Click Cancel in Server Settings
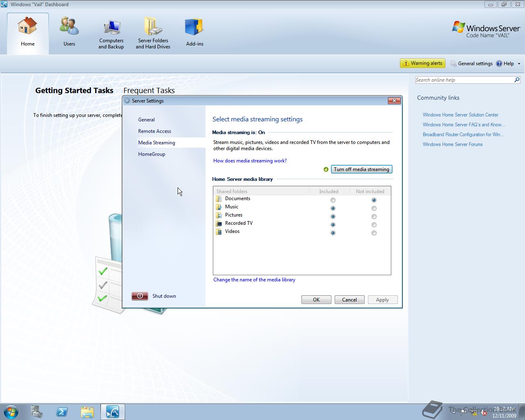525x420 pixels. (349, 300)
